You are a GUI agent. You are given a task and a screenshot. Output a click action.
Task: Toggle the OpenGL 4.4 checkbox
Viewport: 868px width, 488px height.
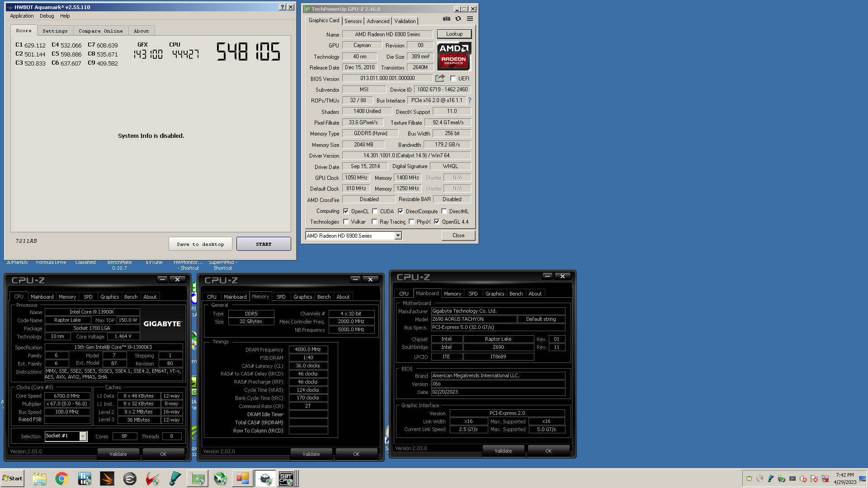[x=437, y=222]
